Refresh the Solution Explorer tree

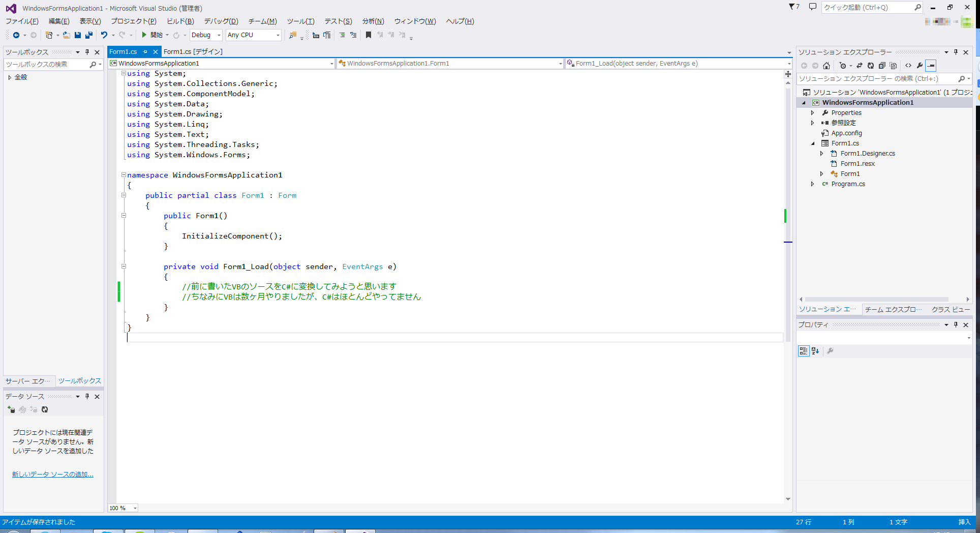coord(871,66)
